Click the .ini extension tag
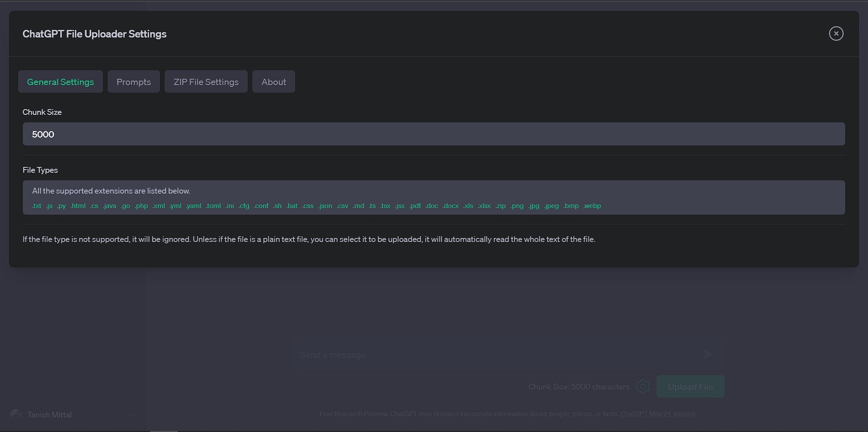This screenshot has height=432, width=868. 230,206
